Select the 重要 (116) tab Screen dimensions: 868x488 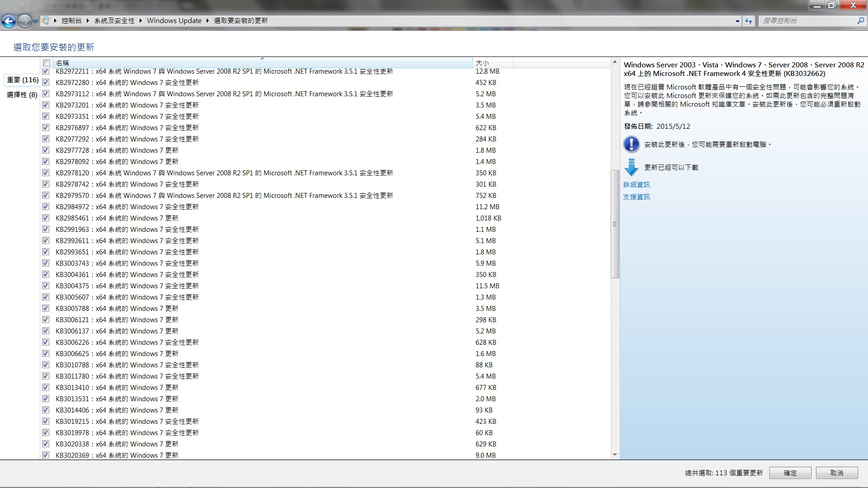click(22, 80)
